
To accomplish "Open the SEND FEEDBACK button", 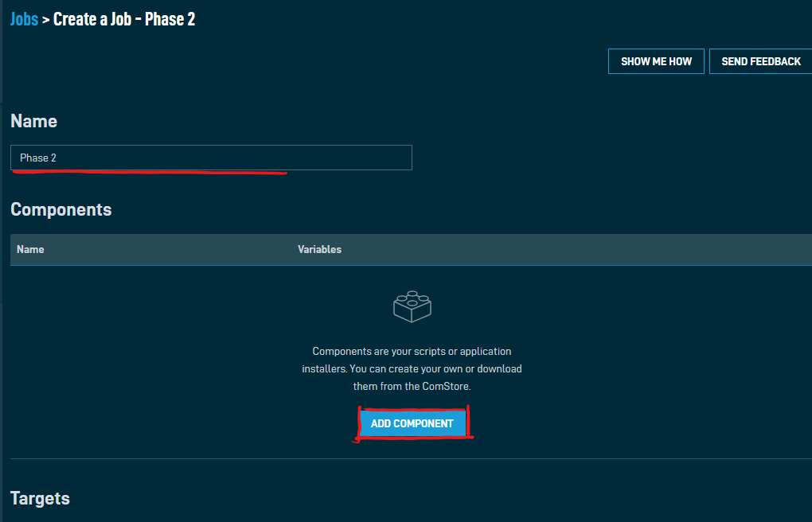I will point(761,61).
